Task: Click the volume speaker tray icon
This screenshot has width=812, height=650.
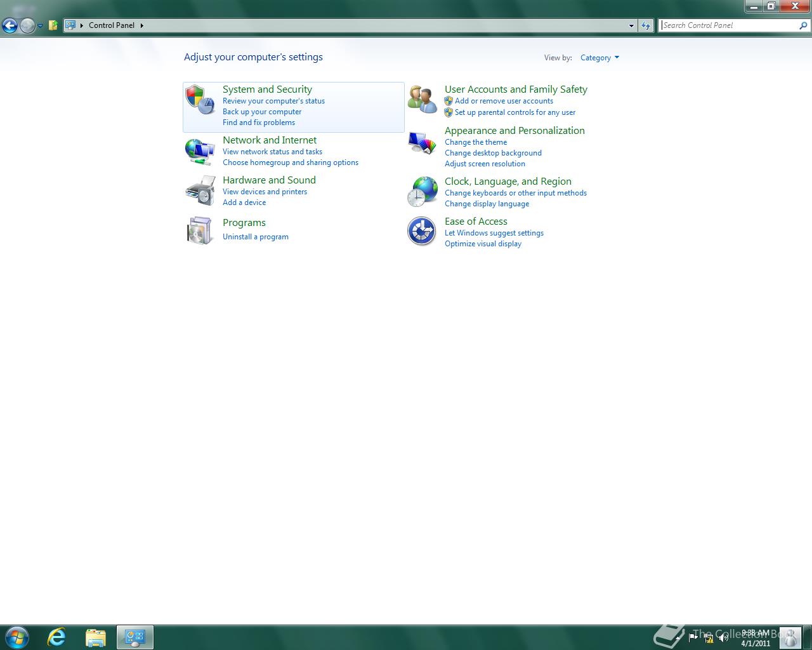Action: (724, 638)
